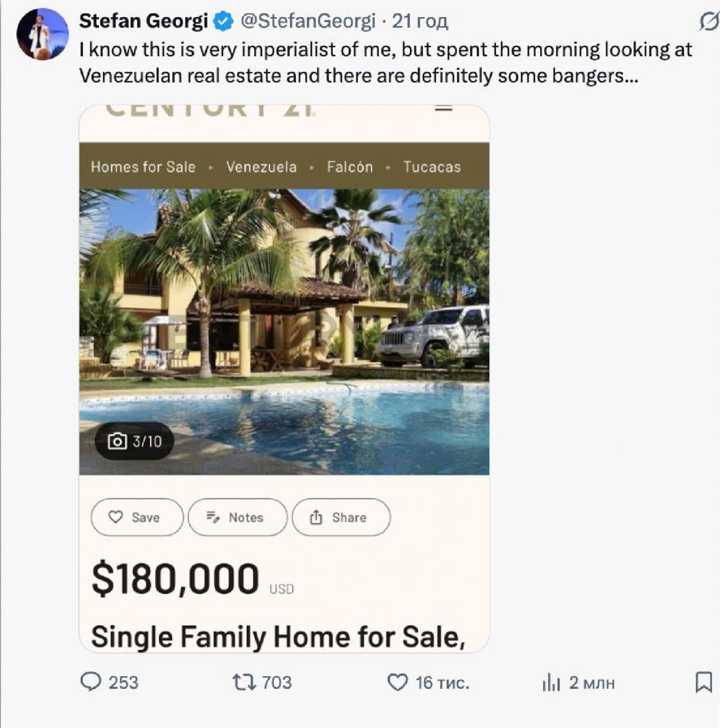Open the photo counter showing 3/10
The image size is (720, 728).
pyautogui.click(x=134, y=441)
